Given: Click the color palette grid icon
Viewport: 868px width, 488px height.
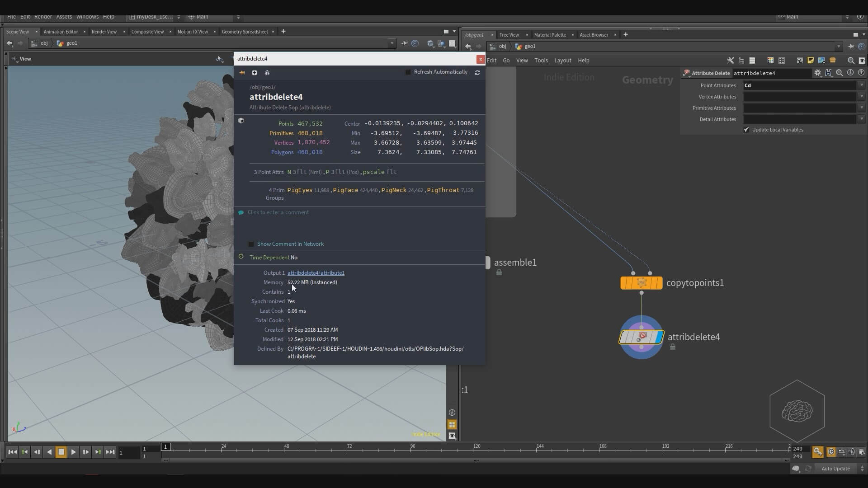Looking at the screenshot, I should click(770, 61).
